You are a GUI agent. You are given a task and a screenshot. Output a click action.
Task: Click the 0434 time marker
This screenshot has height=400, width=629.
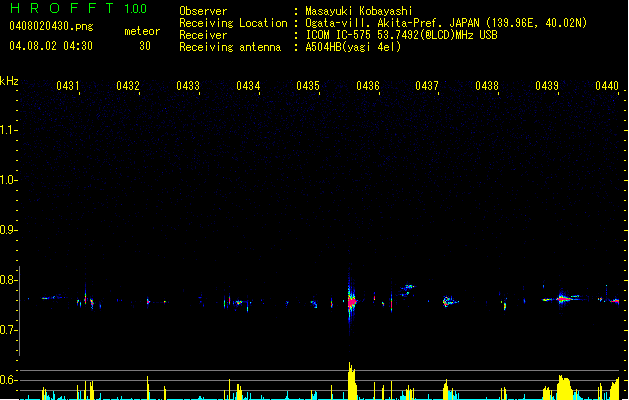[x=248, y=86]
